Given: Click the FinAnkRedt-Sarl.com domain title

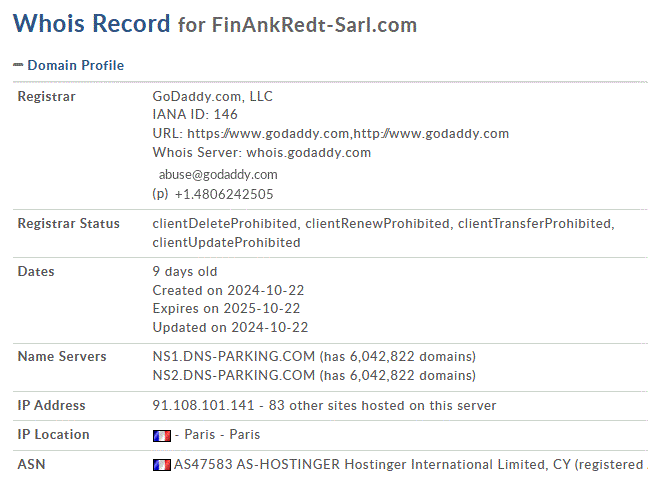Looking at the screenshot, I should click(314, 25).
